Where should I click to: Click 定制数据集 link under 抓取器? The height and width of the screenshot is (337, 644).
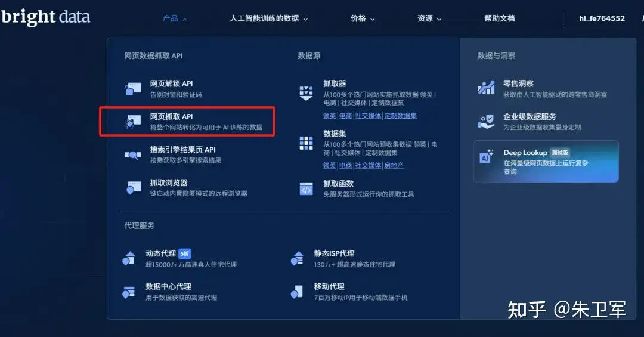401,116
